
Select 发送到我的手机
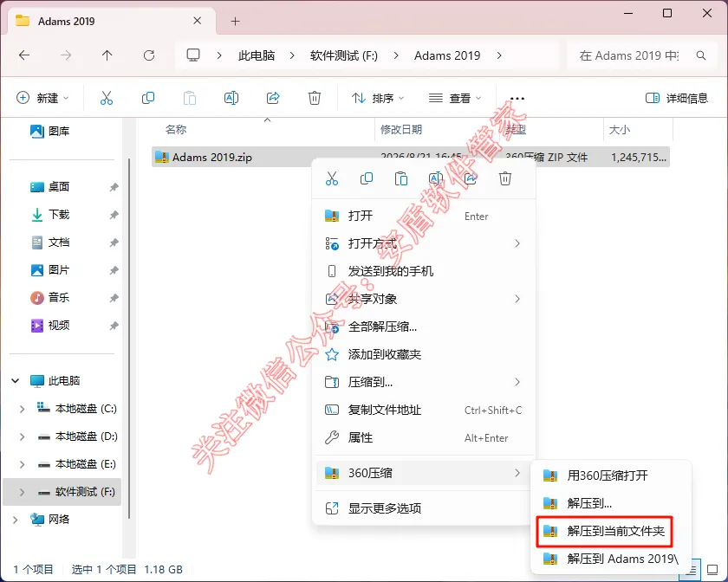point(424,271)
